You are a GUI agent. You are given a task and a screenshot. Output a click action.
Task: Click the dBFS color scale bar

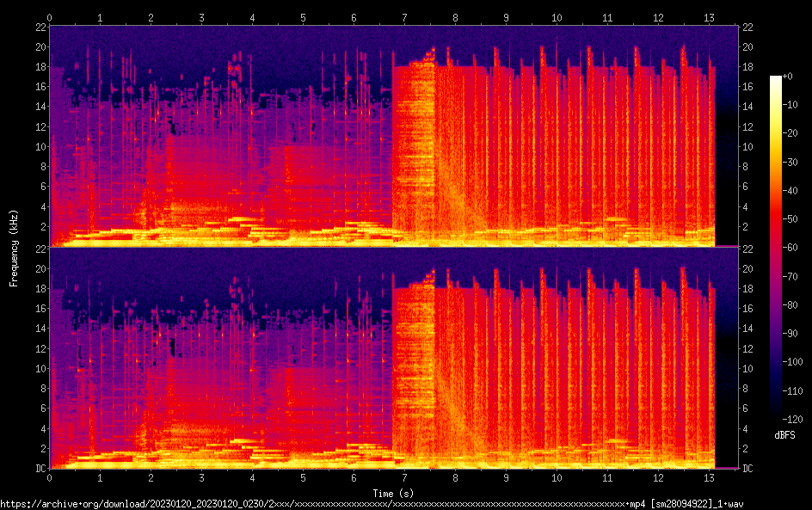[x=776, y=239]
